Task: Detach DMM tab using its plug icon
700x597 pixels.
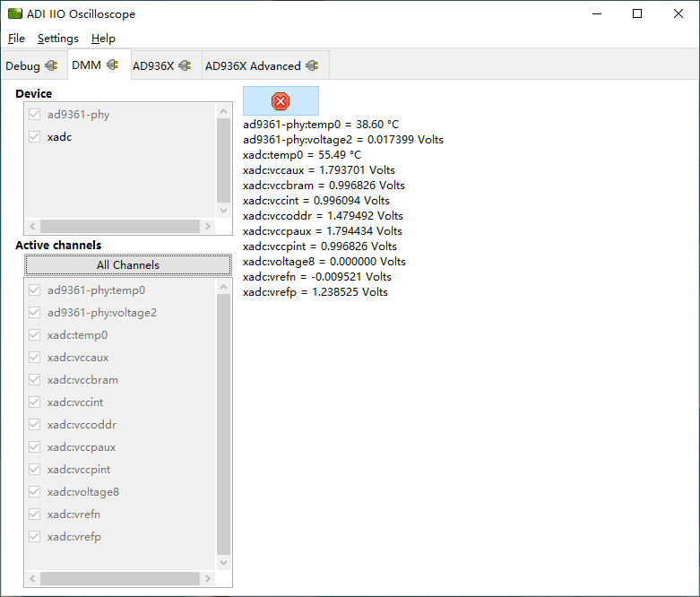Action: coord(113,65)
